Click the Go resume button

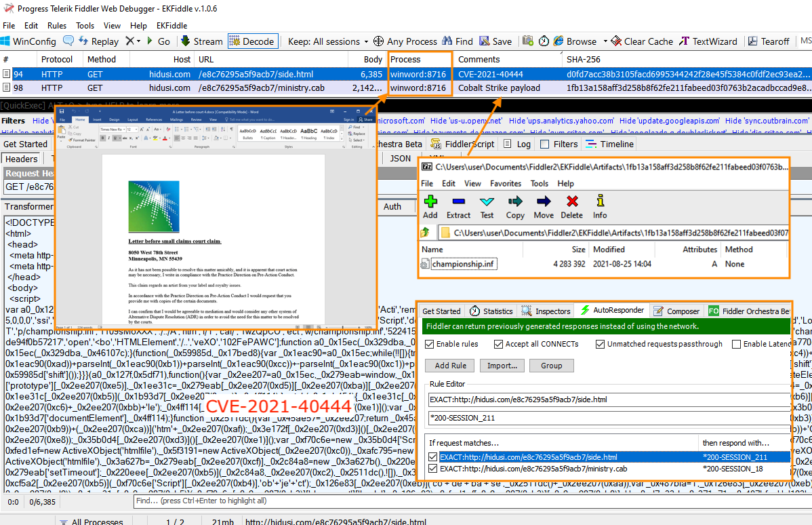coord(159,41)
